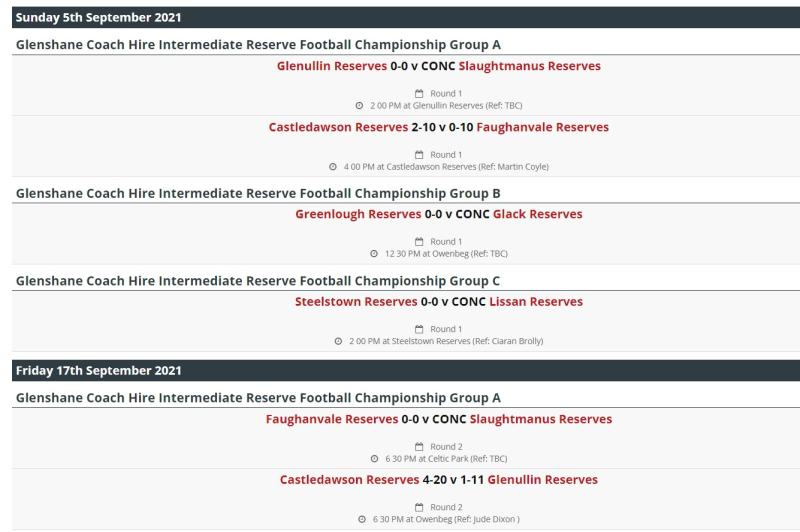The width and height of the screenshot is (800, 532).
Task: Click the clock icon beside 12 30 PM at Owenbeg
Action: click(374, 254)
